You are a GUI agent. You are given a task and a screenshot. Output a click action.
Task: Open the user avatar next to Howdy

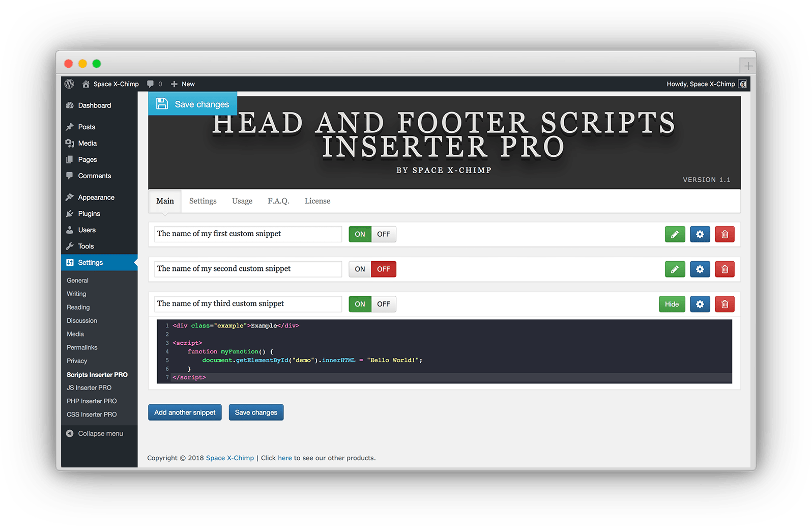(x=743, y=84)
